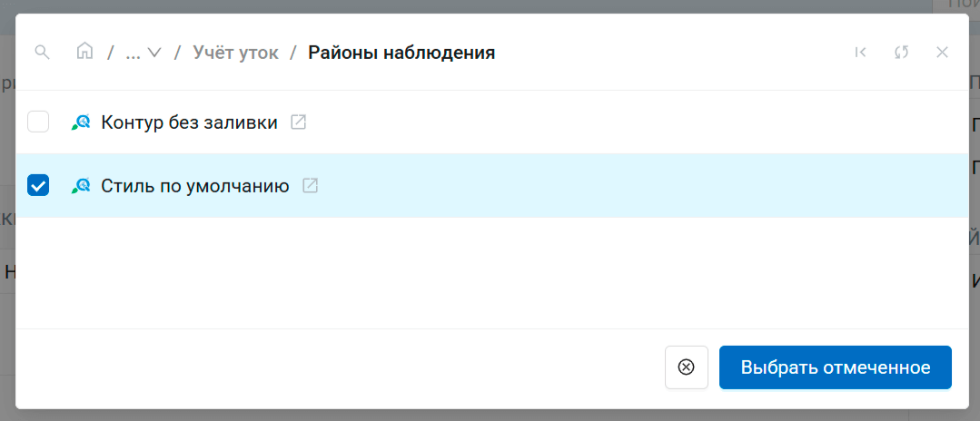980x421 pixels.
Task: Check the Контур без заливки checkbox
Action: click(x=38, y=122)
